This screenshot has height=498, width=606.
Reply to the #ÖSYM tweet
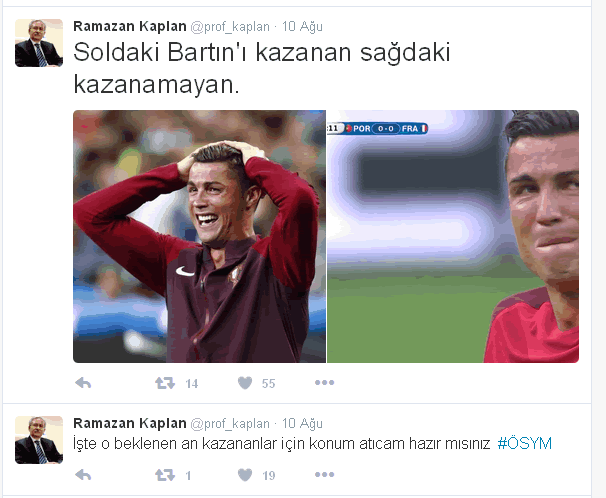pyautogui.click(x=83, y=475)
